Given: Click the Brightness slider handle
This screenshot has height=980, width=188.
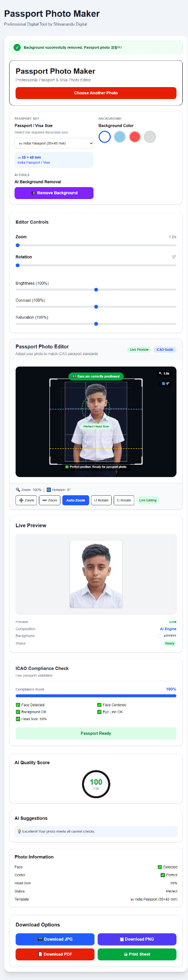Looking at the screenshot, I should (96, 290).
